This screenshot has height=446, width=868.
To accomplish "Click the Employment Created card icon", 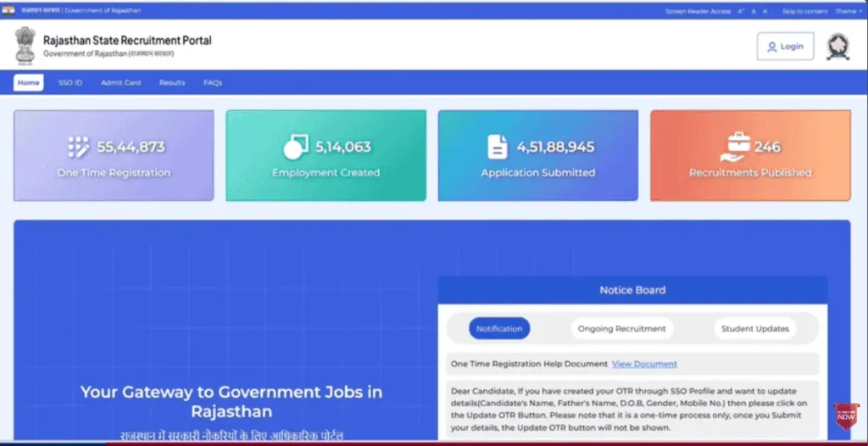I will (x=296, y=147).
